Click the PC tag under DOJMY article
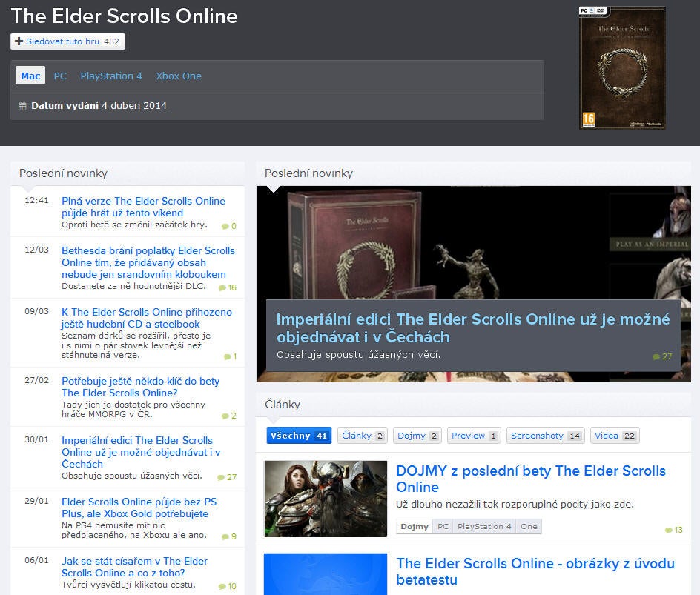Image resolution: width=700 pixels, height=595 pixels. [x=443, y=526]
